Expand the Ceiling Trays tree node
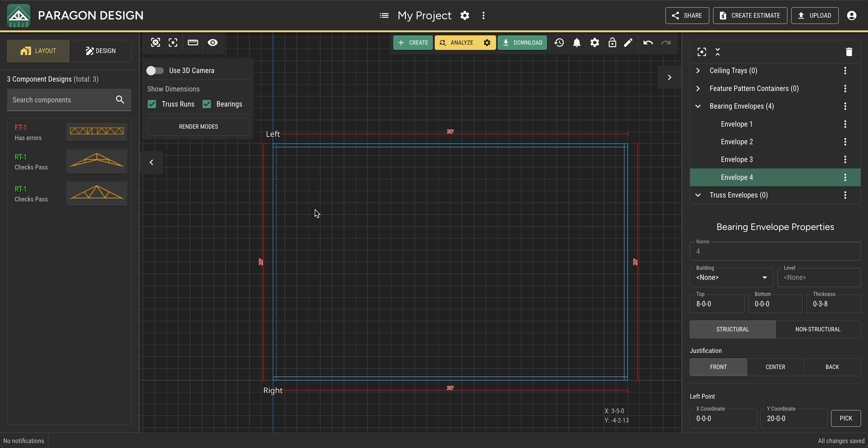Screen dimensions: 868x448 pos(698,71)
